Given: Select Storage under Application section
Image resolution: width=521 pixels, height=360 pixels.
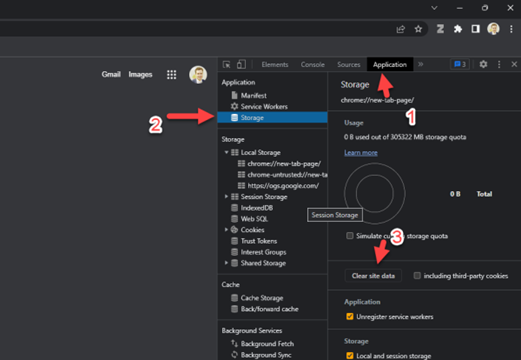Looking at the screenshot, I should pyautogui.click(x=272, y=117).
